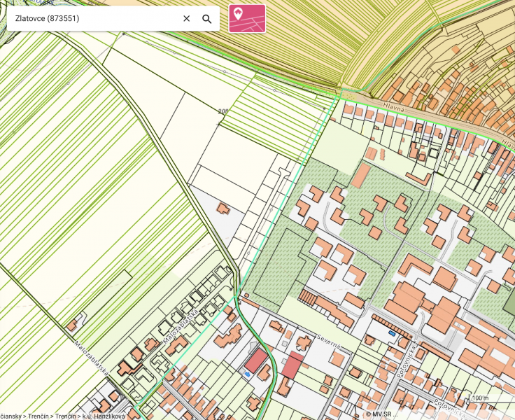Select the blue marker building near Polovnícka
Screen dimensions: 515x420
[x=392, y=333]
